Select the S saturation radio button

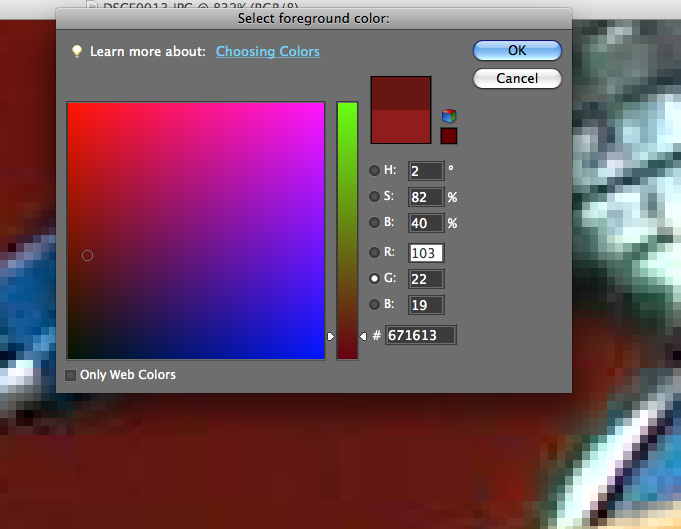click(375, 197)
